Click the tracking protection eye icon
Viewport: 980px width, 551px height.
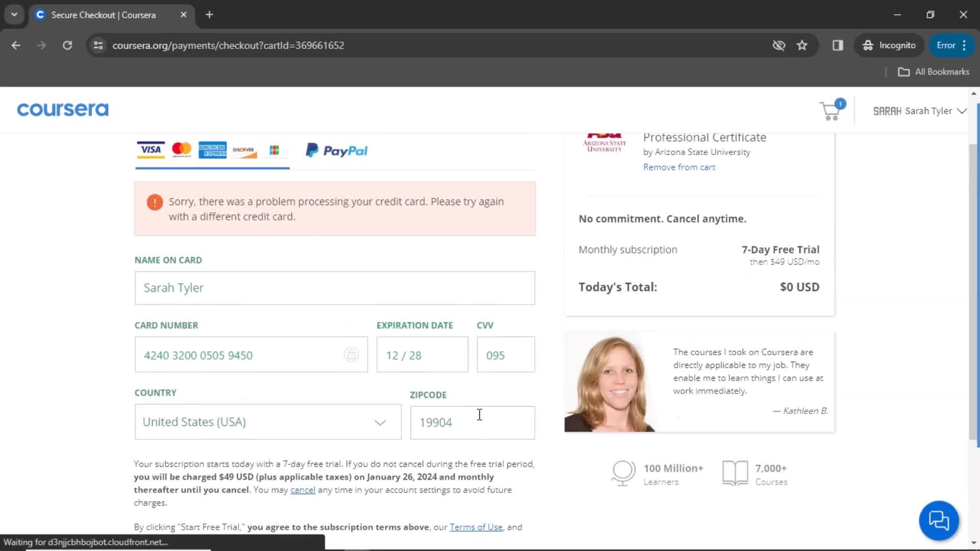click(x=778, y=45)
